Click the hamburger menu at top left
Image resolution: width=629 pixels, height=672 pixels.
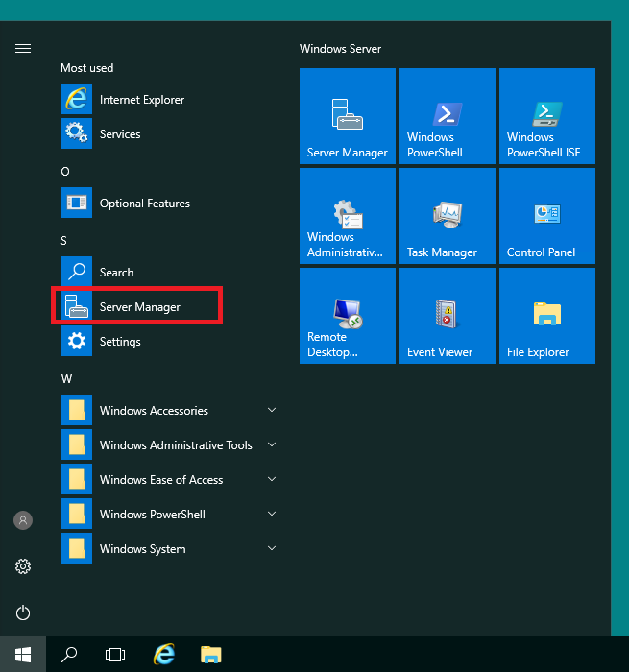(x=23, y=49)
